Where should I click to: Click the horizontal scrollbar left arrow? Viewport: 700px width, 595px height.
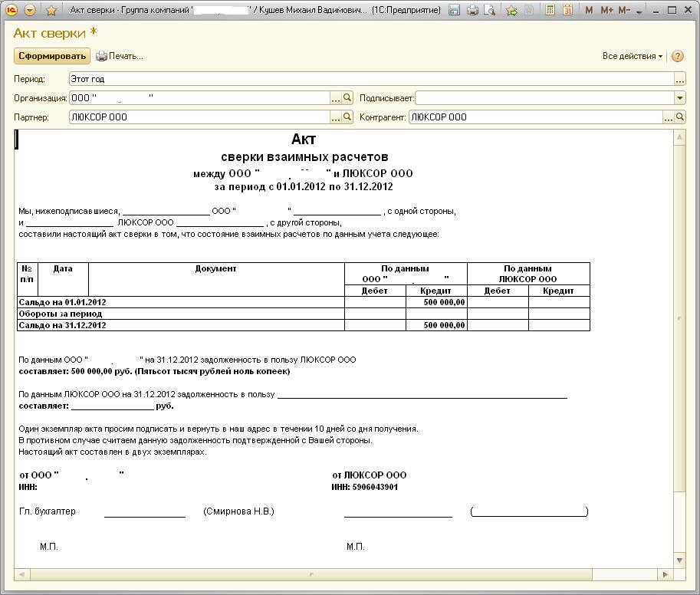(21, 575)
